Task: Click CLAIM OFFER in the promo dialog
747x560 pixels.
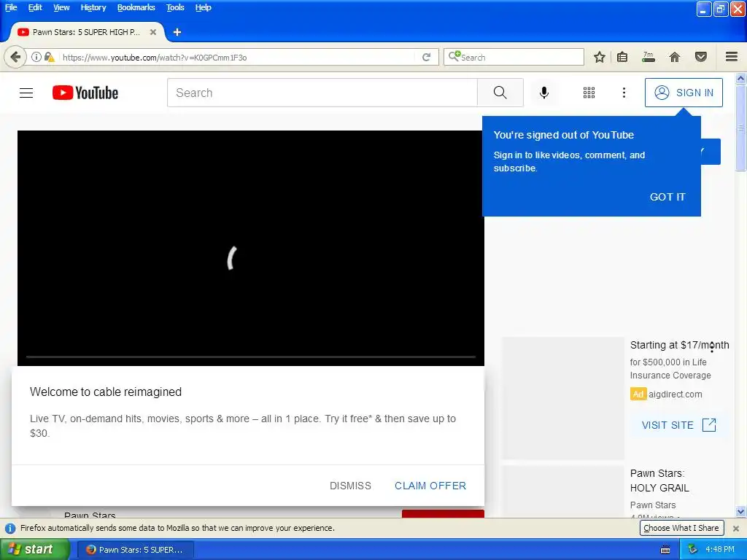Action: click(430, 486)
